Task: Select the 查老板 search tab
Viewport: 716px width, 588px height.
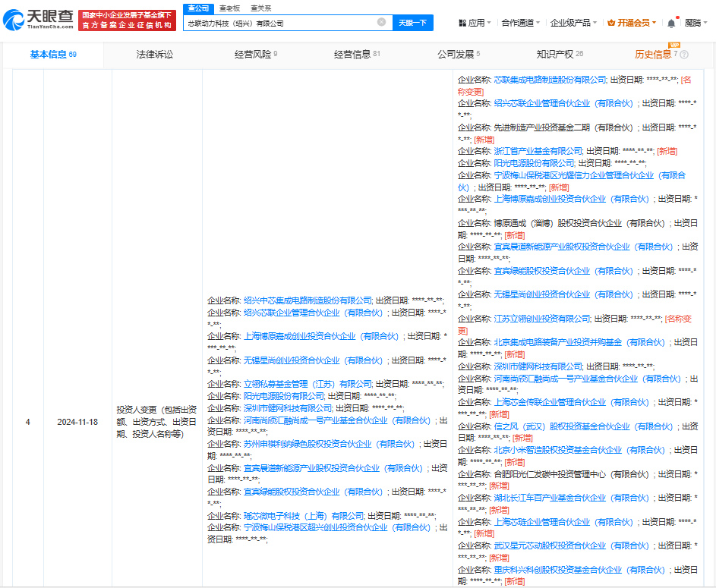Action: click(x=230, y=8)
